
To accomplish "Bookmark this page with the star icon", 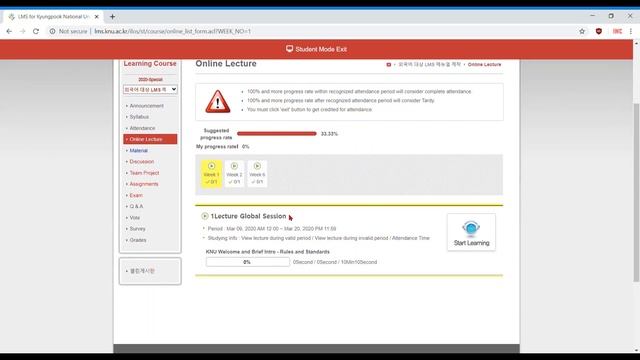I will click(x=582, y=31).
